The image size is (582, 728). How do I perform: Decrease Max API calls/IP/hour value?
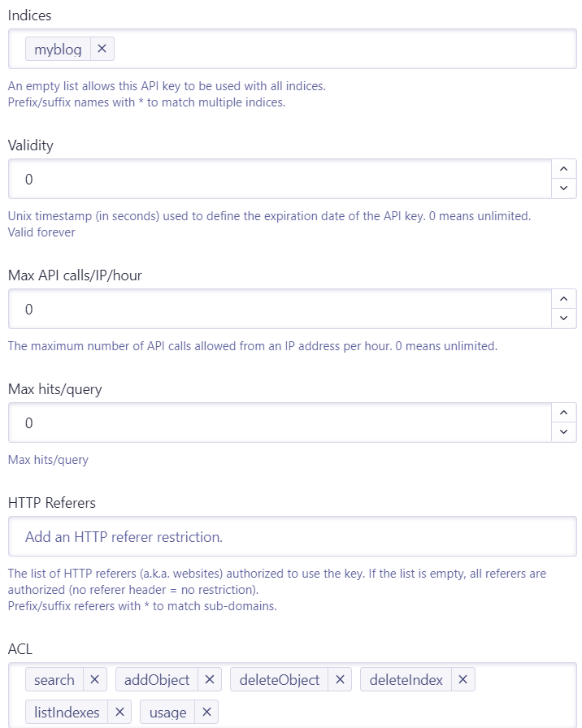click(563, 318)
